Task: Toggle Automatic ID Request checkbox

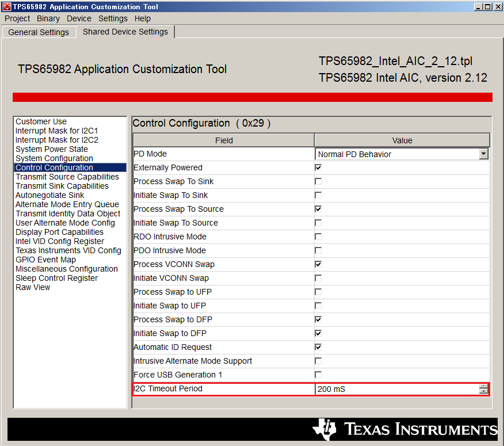Action: pos(318,347)
